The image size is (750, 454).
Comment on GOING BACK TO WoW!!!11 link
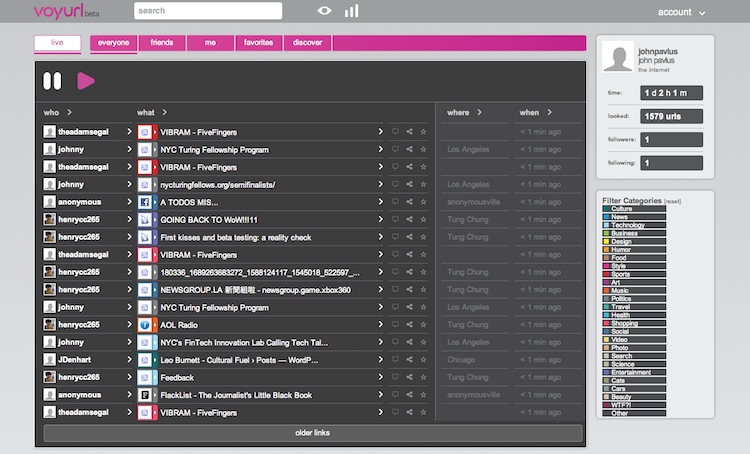pos(395,219)
